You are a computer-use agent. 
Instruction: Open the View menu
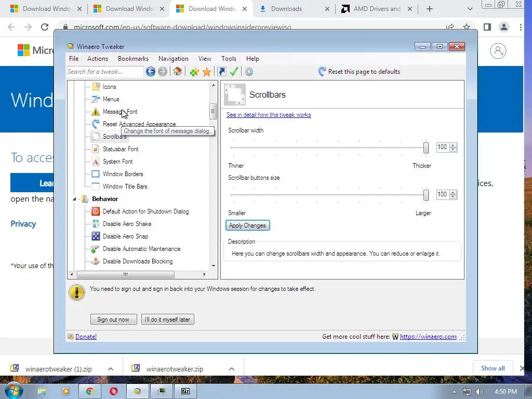click(205, 59)
